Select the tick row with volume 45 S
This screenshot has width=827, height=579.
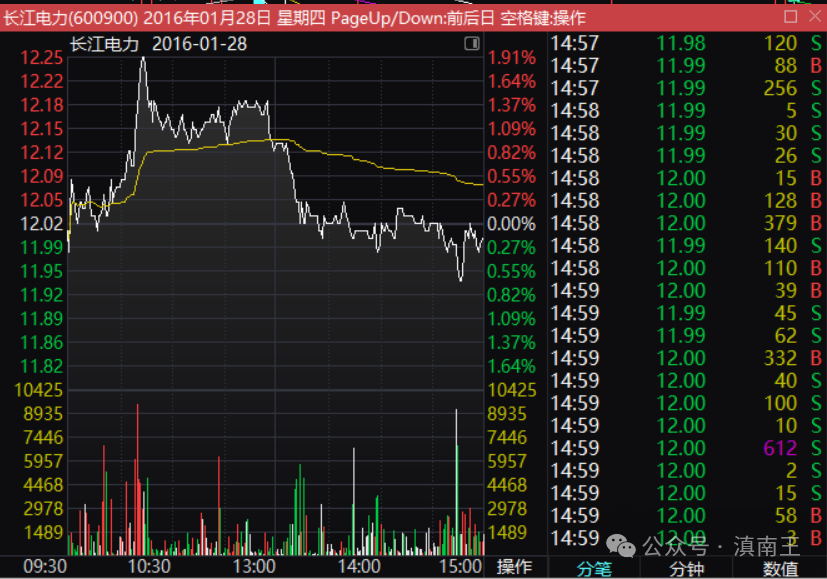[x=686, y=313]
